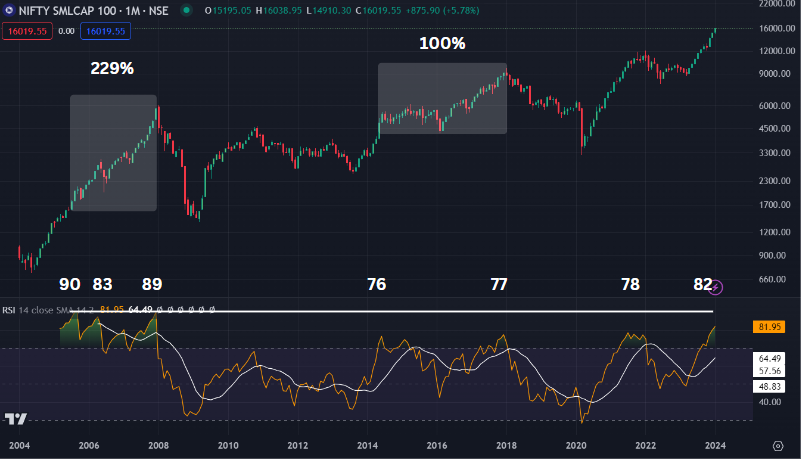Viewport: 802px width, 460px height.
Task: Click the red 16019.55 sell price button
Action: tap(27, 31)
